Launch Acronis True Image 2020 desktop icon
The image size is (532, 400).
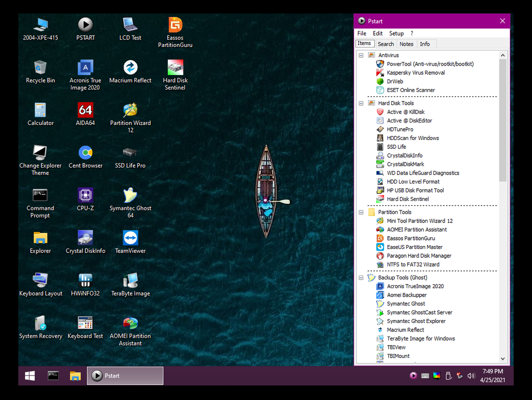pyautogui.click(x=85, y=75)
